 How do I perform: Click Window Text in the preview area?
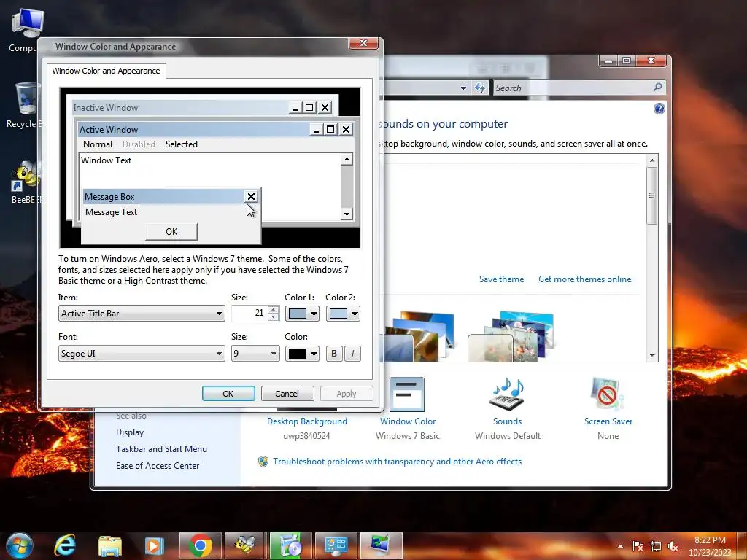107,160
